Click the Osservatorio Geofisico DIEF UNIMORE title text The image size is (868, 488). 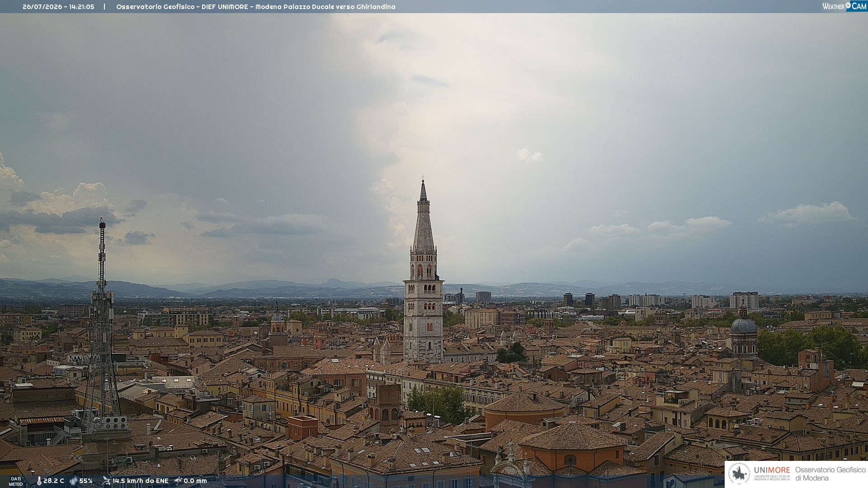click(256, 7)
